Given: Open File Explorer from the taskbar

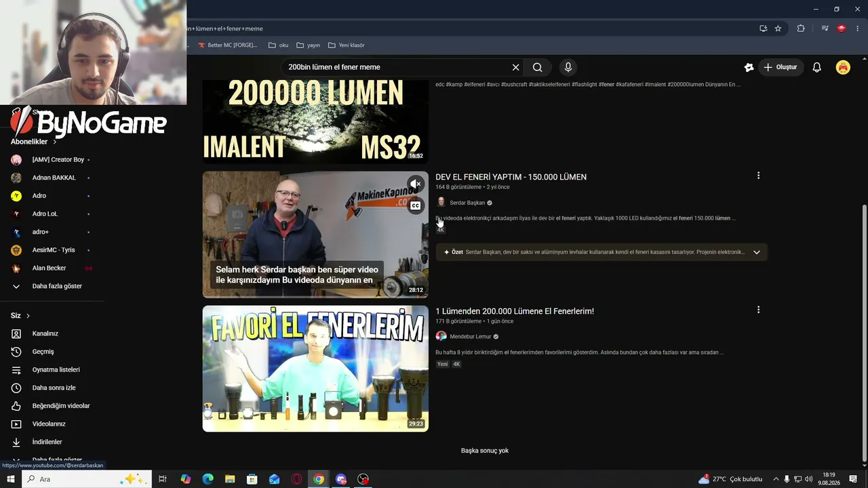Looking at the screenshot, I should click(230, 479).
